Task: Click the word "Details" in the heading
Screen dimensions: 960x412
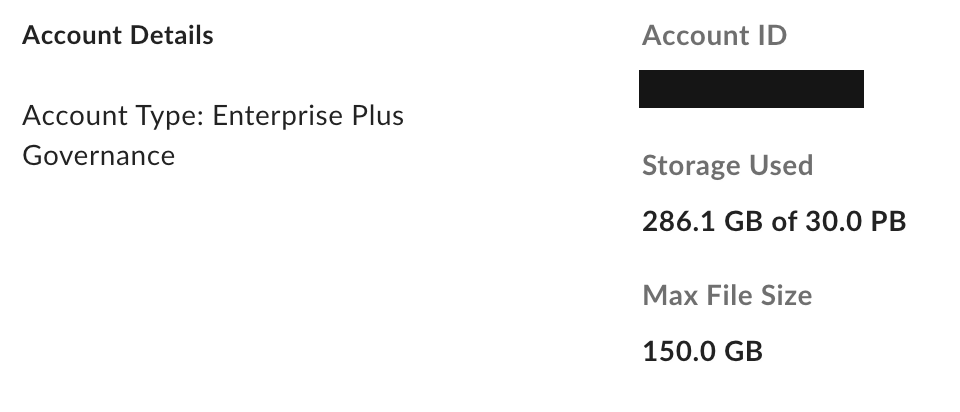Action: pos(173,36)
